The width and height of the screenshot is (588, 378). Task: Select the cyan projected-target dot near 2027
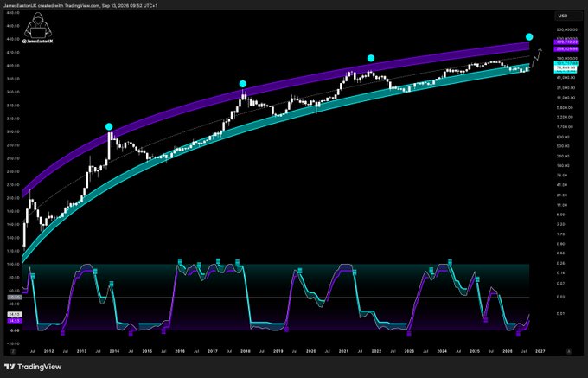tap(529, 36)
